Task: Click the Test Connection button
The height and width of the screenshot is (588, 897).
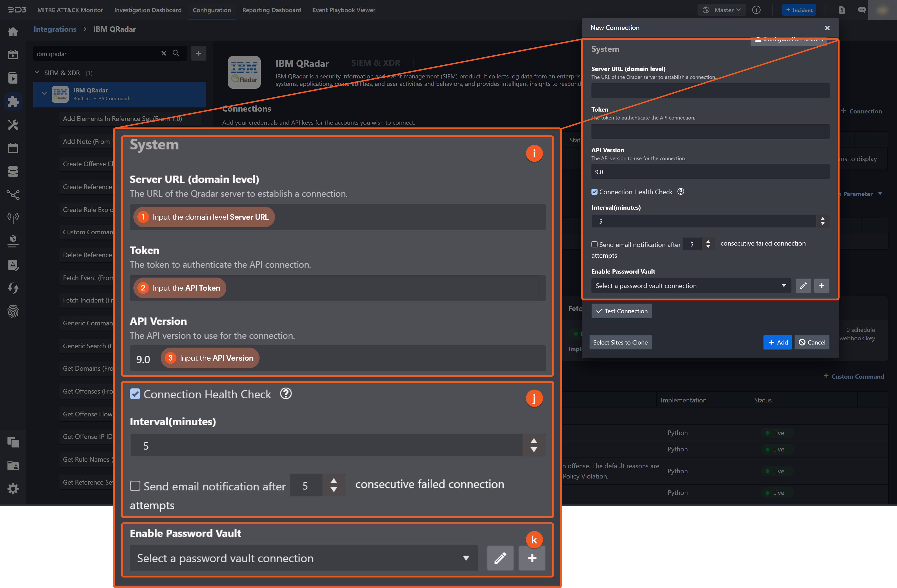Action: 622,311
